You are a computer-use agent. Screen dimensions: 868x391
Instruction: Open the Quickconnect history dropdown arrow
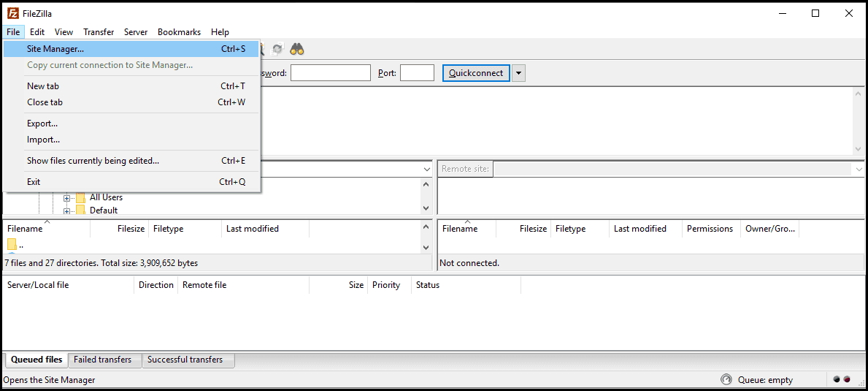pyautogui.click(x=519, y=73)
